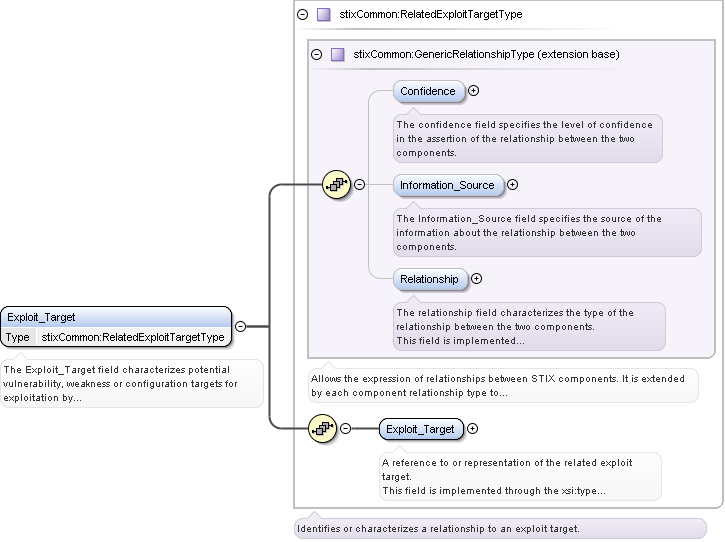Click the purple square icon beside stixCommon:RelatedExploitTargetType

click(x=323, y=15)
